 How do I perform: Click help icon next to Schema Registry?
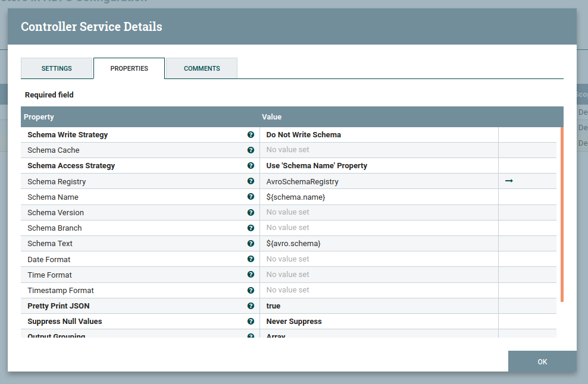click(x=251, y=181)
